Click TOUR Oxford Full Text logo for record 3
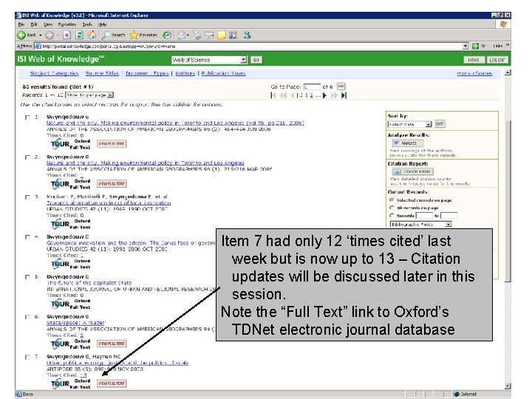The image size is (532, 399). point(71,224)
